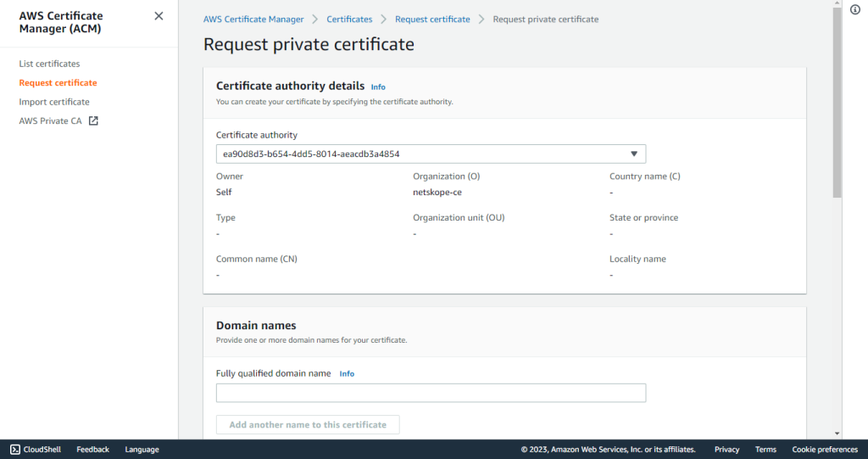
Task: Click Add another name to this certificate
Action: click(x=308, y=424)
